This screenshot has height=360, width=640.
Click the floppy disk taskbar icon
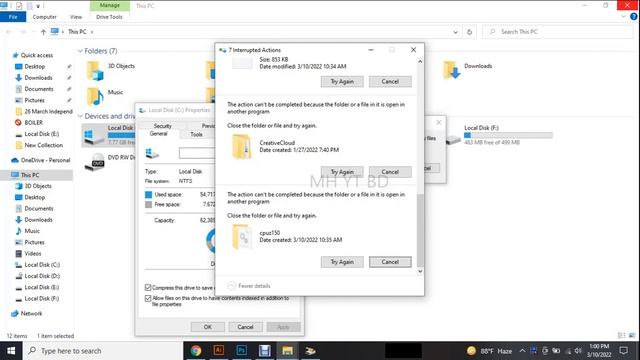(264, 351)
